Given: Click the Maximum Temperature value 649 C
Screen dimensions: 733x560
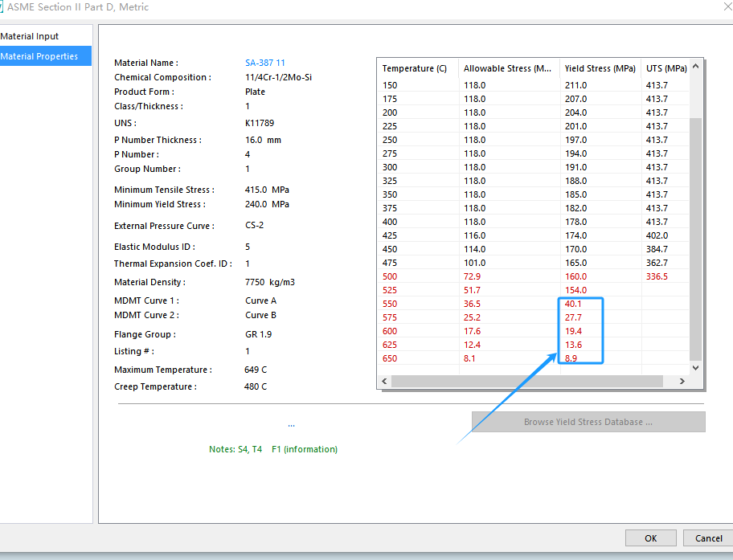Looking at the screenshot, I should pos(256,370).
